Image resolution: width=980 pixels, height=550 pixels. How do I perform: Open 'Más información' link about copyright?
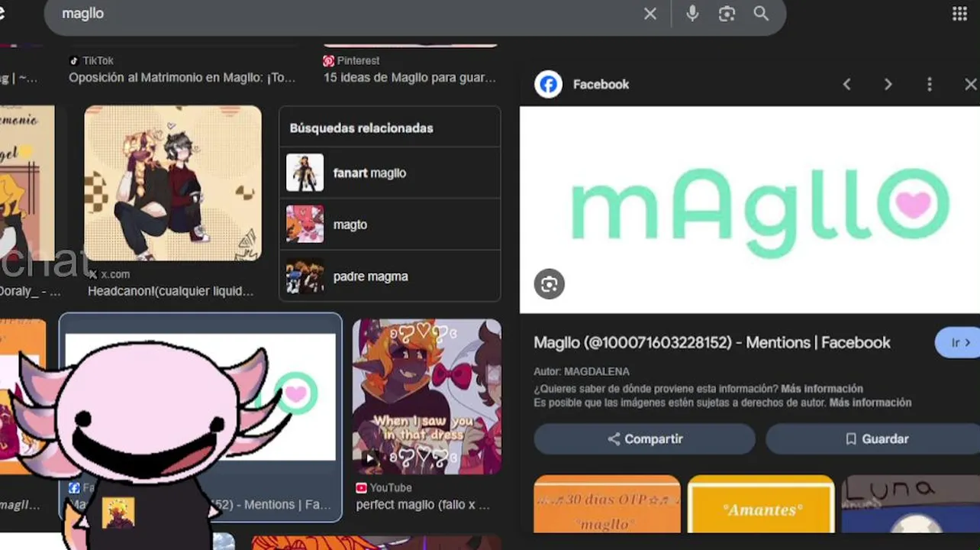(x=870, y=403)
